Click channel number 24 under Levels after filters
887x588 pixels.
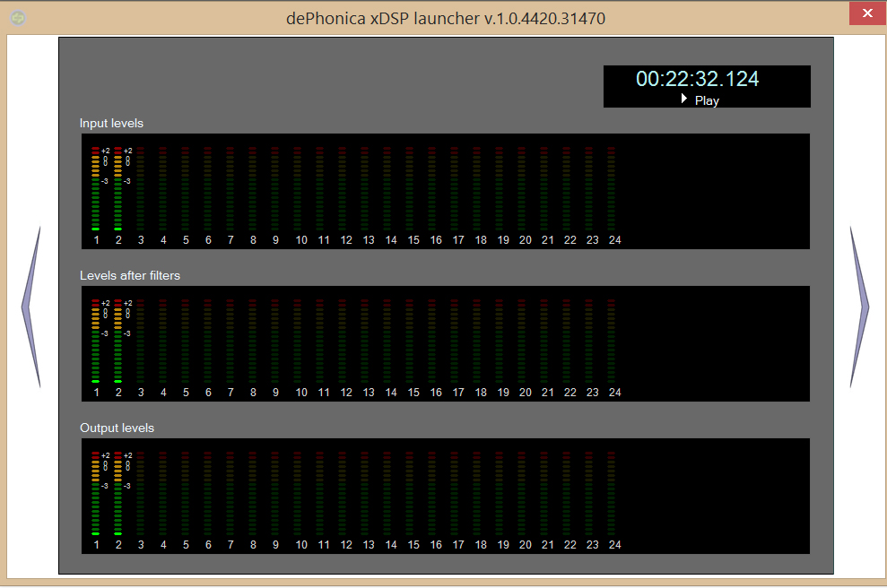615,393
